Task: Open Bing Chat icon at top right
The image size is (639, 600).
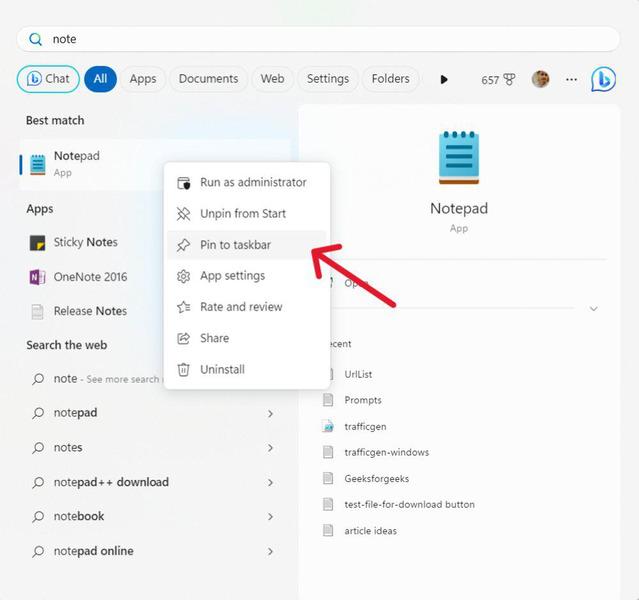Action: coord(604,79)
